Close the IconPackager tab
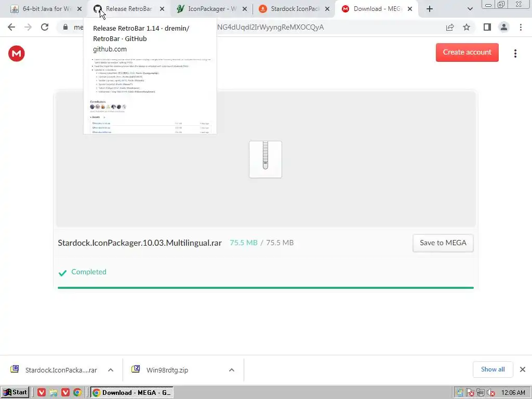The image size is (532, 399). (245, 9)
